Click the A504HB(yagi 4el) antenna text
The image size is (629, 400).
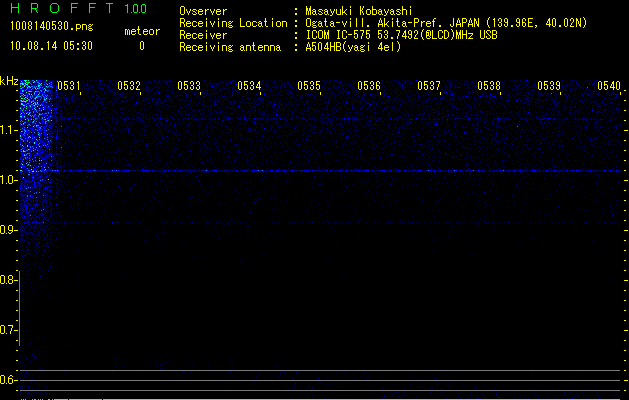pos(353,47)
